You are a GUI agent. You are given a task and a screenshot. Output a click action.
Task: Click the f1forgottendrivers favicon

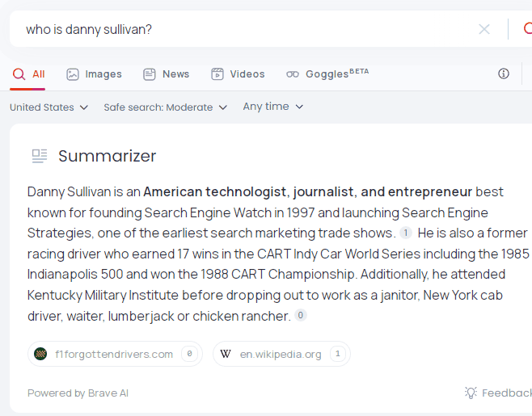40,354
